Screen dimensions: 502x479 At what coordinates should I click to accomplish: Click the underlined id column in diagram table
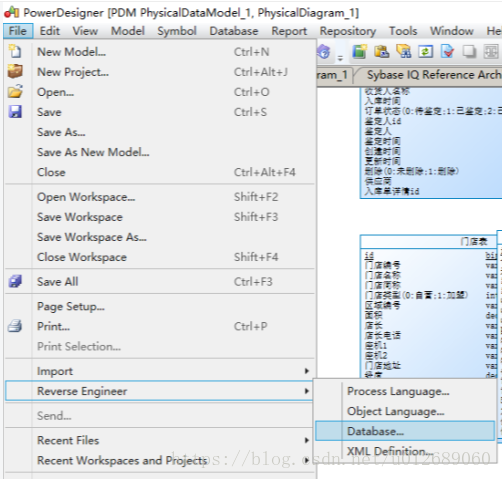(x=369, y=255)
